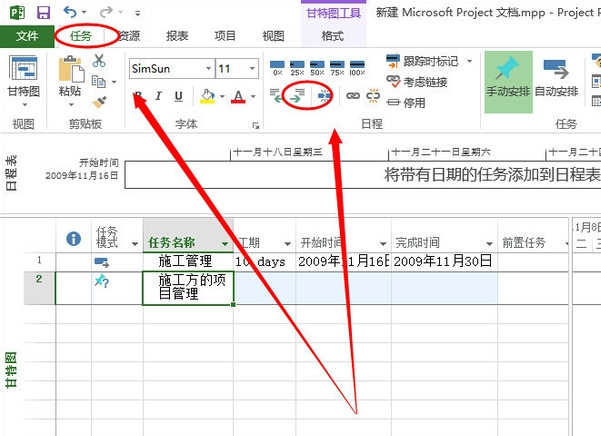Click the timeline bar add-tasks area
601x436 pixels.
(x=363, y=175)
